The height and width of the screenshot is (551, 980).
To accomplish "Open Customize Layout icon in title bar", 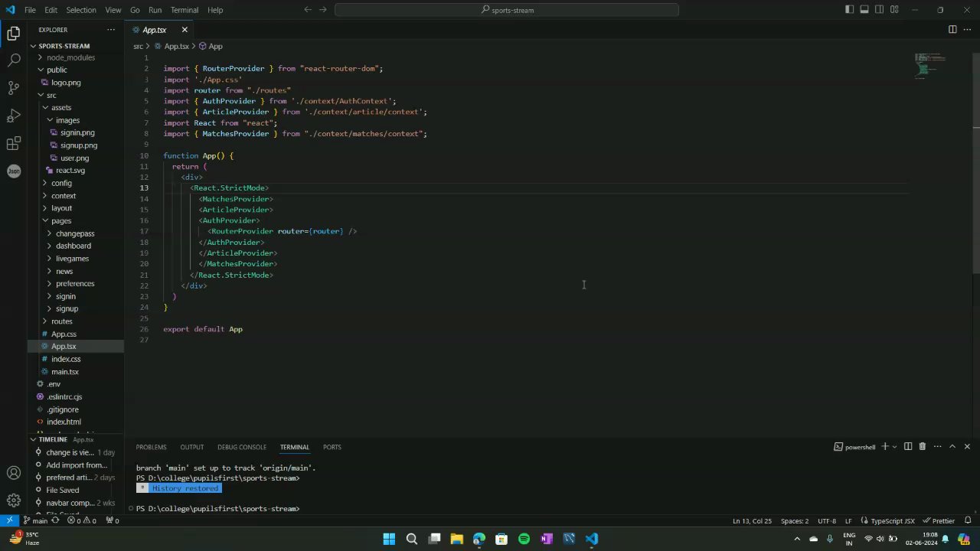I will pos(894,10).
